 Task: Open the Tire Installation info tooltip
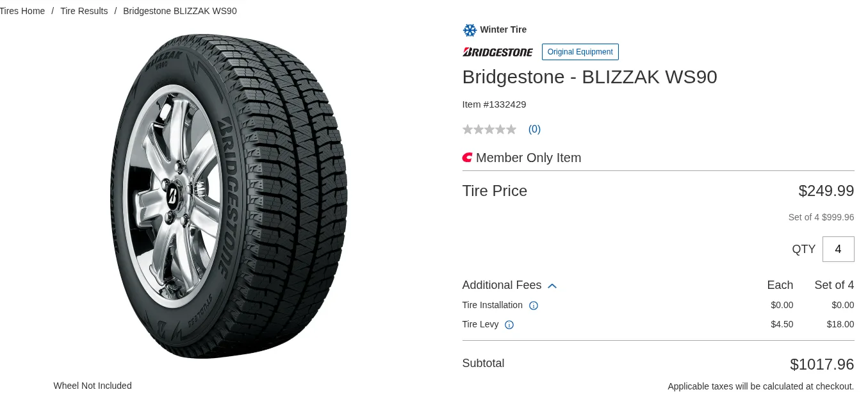(x=534, y=306)
